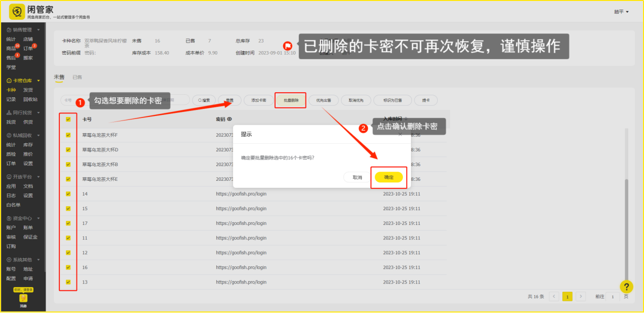The height and width of the screenshot is (313, 644).
Task: Confirm deletion with the 确定 button
Action: [x=389, y=177]
